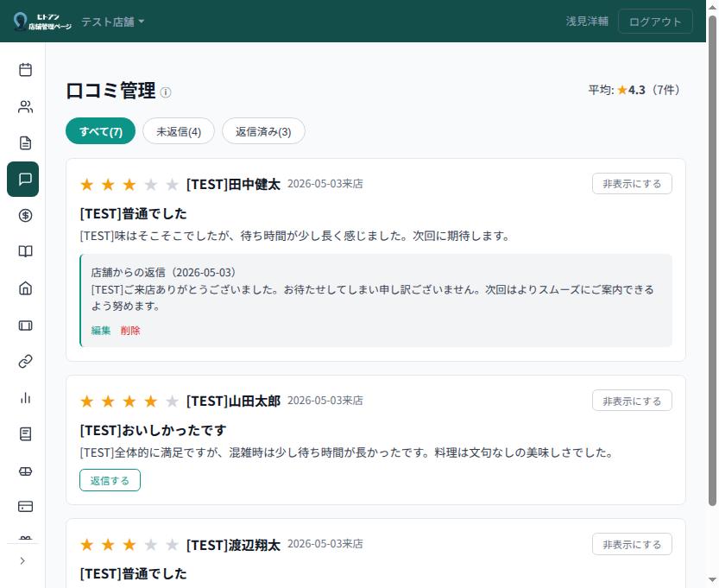Click the info icon beside 口コミ管理
The height and width of the screenshot is (588, 719).
pos(166,92)
